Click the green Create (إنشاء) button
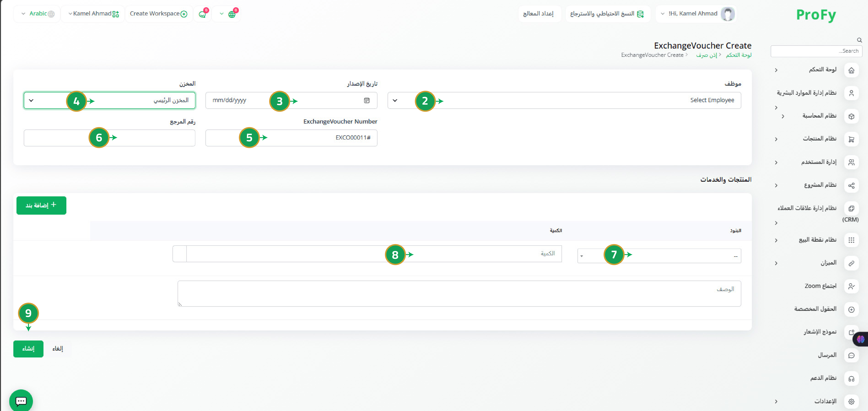 click(x=28, y=349)
